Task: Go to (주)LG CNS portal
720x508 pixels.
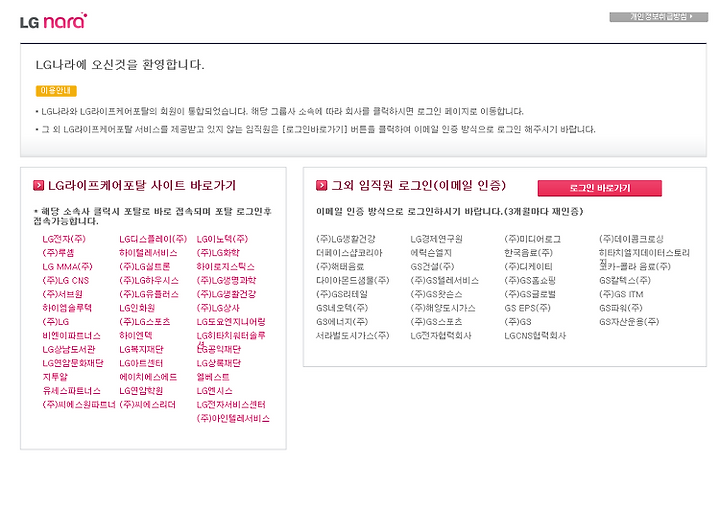Action: point(66,281)
